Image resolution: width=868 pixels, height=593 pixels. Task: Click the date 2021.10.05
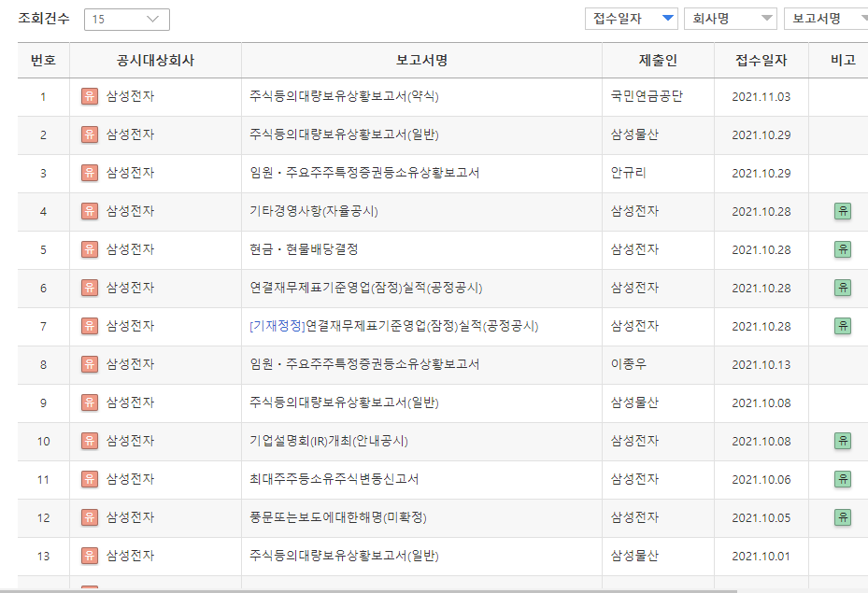click(x=761, y=517)
